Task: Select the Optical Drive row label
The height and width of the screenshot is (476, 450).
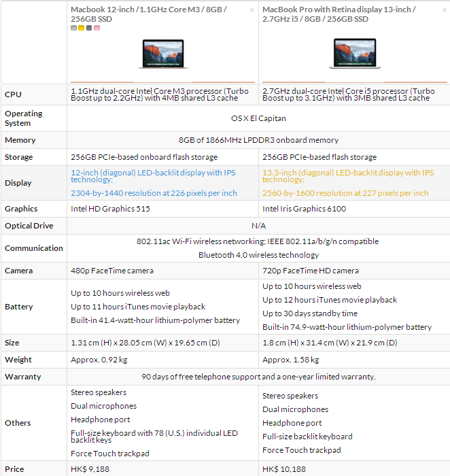Action: point(29,226)
